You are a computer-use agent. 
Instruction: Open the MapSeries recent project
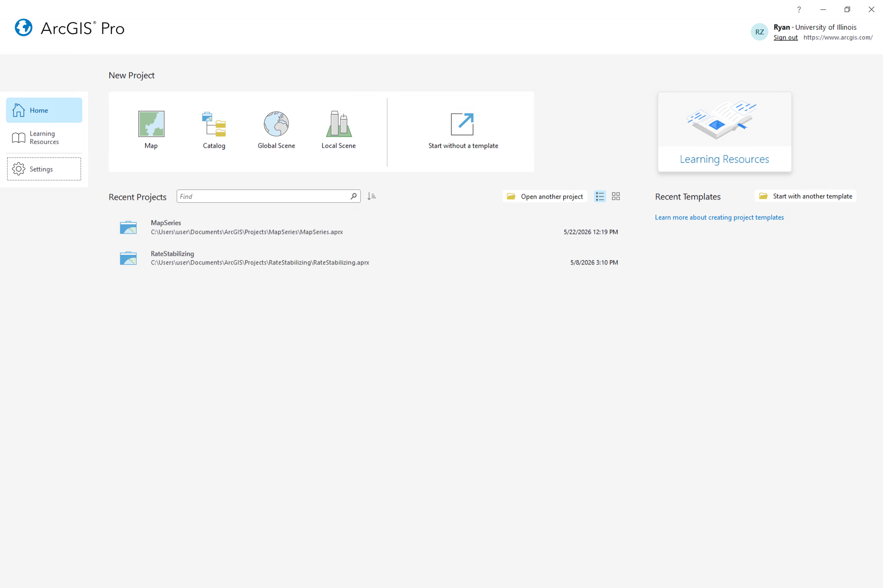pyautogui.click(x=368, y=227)
